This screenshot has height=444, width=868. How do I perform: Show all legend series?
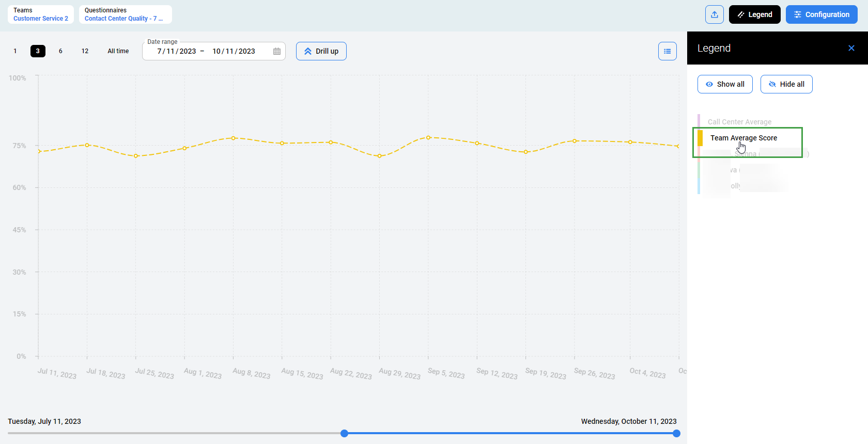click(x=724, y=84)
